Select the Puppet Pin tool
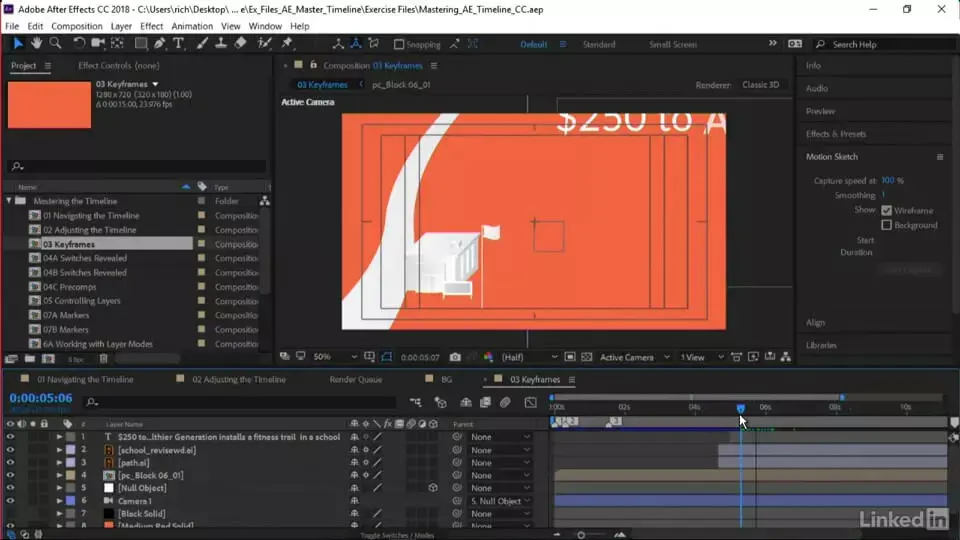 [x=287, y=43]
